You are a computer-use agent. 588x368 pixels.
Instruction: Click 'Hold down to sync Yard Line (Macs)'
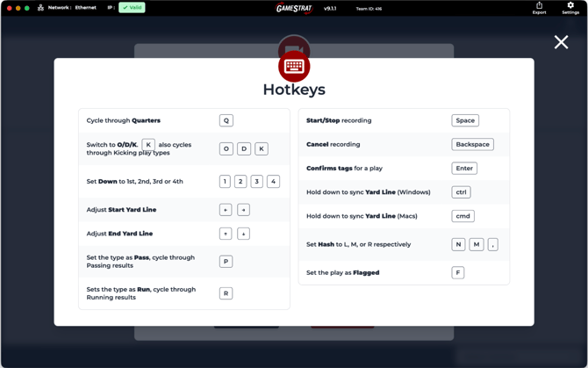pyautogui.click(x=362, y=216)
